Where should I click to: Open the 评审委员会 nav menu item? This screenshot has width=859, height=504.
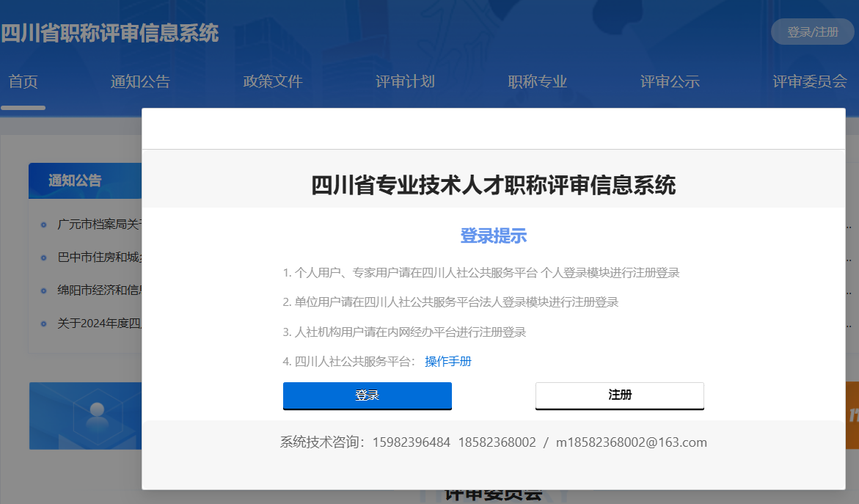pyautogui.click(x=810, y=81)
